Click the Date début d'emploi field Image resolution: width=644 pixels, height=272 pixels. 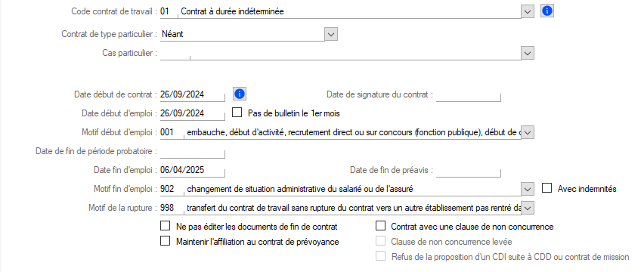193,113
